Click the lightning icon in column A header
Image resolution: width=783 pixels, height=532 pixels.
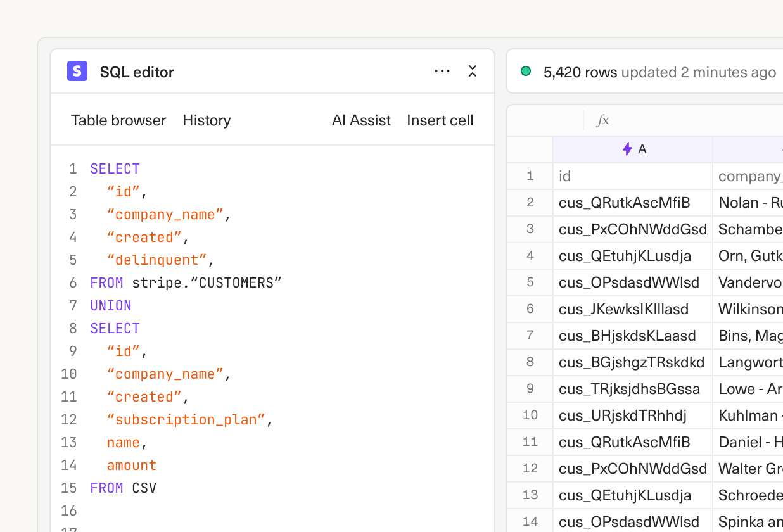(627, 149)
